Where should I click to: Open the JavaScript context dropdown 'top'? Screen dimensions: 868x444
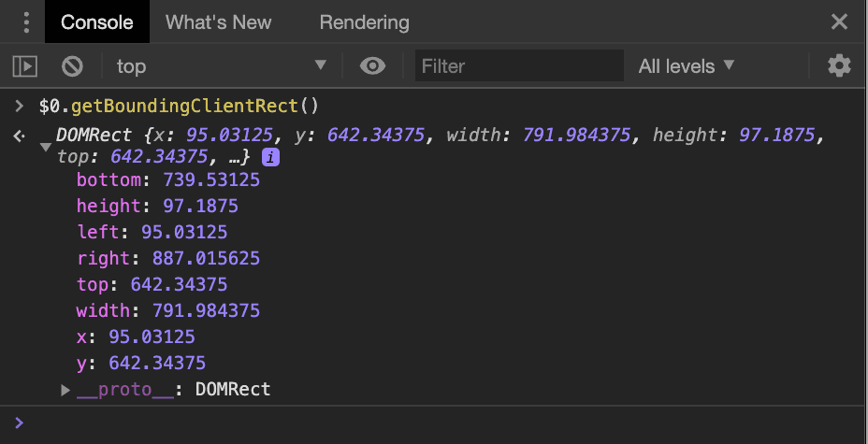(x=221, y=66)
